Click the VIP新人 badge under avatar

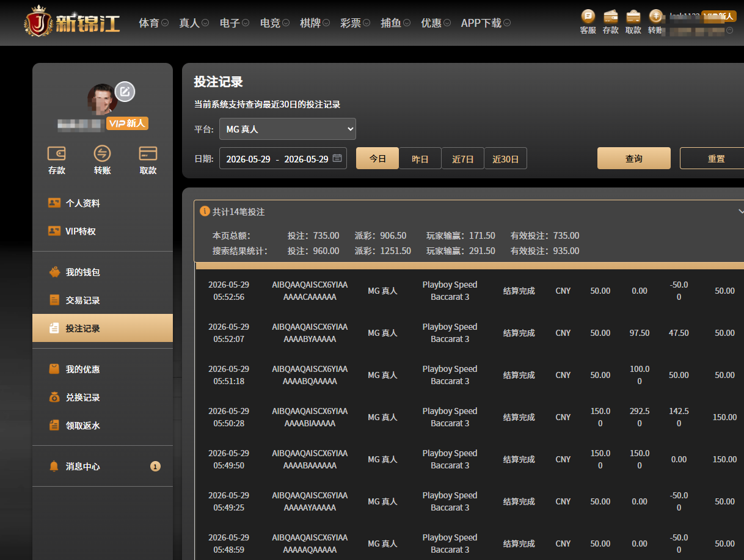127,123
